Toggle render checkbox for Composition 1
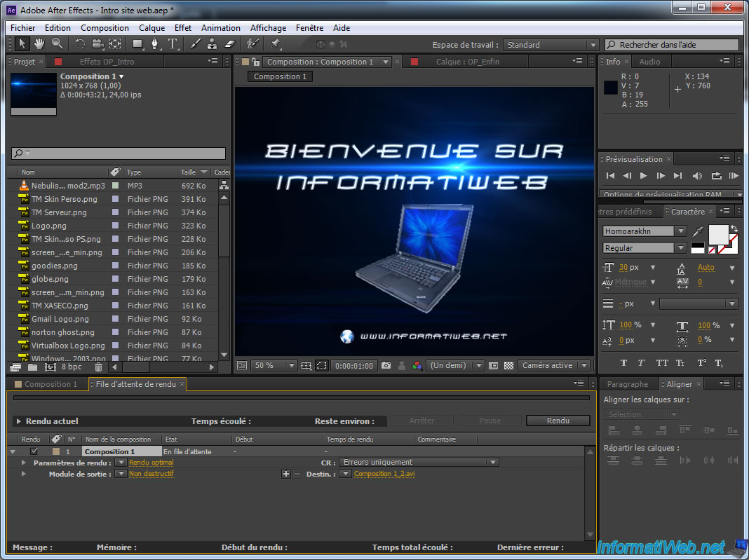Viewport: 749px width, 560px height. (34, 451)
